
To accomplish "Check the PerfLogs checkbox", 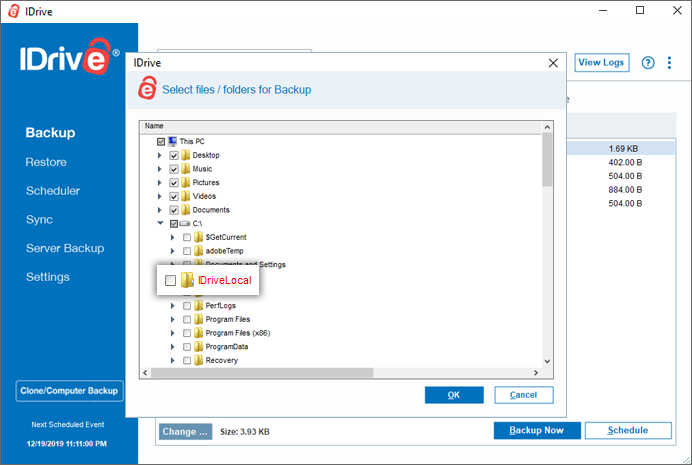I will 187,306.
